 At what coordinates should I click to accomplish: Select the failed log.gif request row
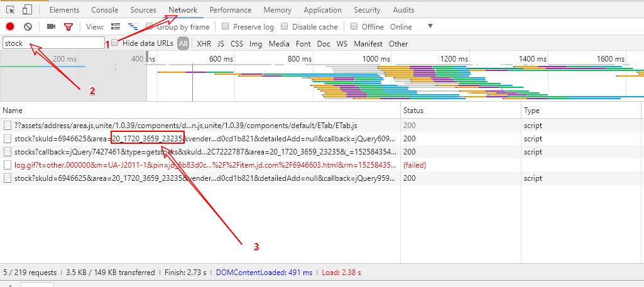pyautogui.click(x=200, y=165)
